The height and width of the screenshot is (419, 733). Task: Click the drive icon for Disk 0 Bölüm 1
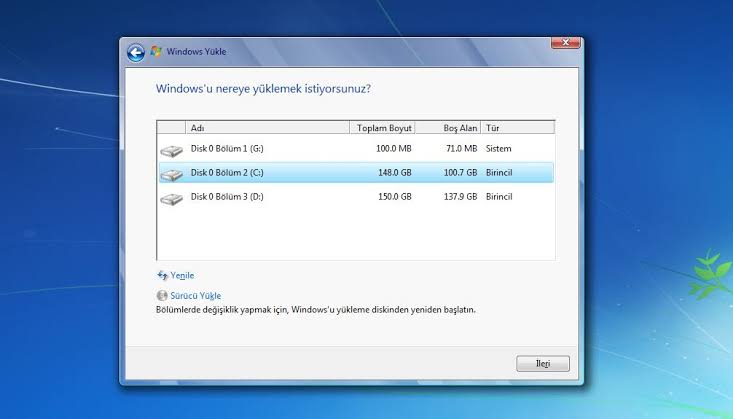coord(172,151)
